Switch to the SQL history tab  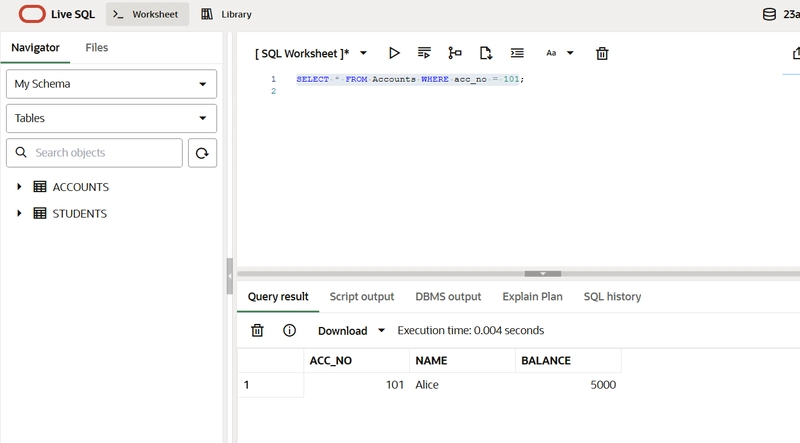[612, 296]
